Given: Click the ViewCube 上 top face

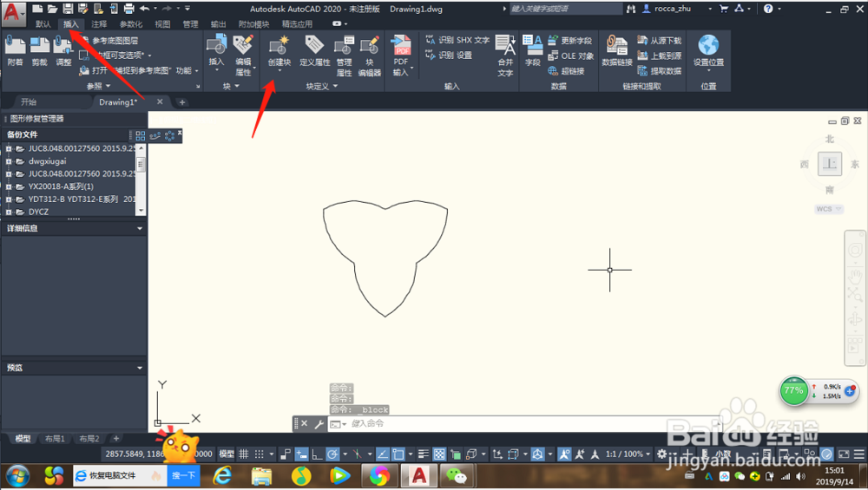Looking at the screenshot, I should (830, 164).
